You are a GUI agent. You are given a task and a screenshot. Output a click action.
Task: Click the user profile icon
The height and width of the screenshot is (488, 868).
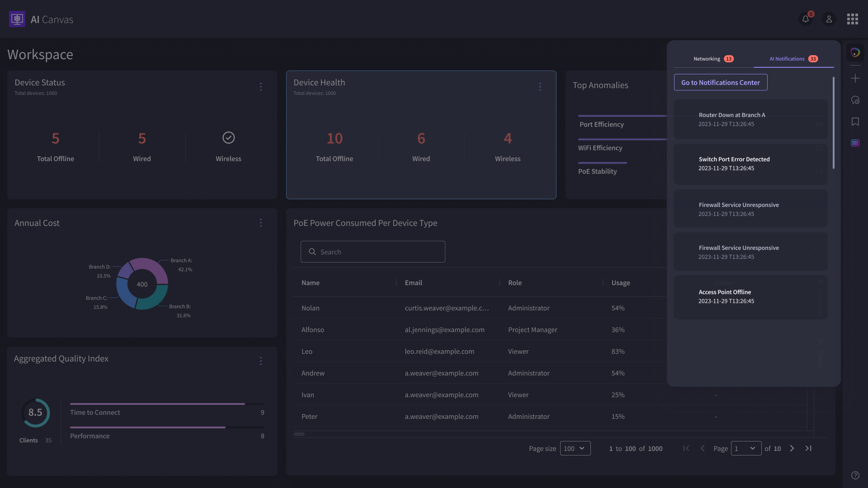click(x=829, y=19)
